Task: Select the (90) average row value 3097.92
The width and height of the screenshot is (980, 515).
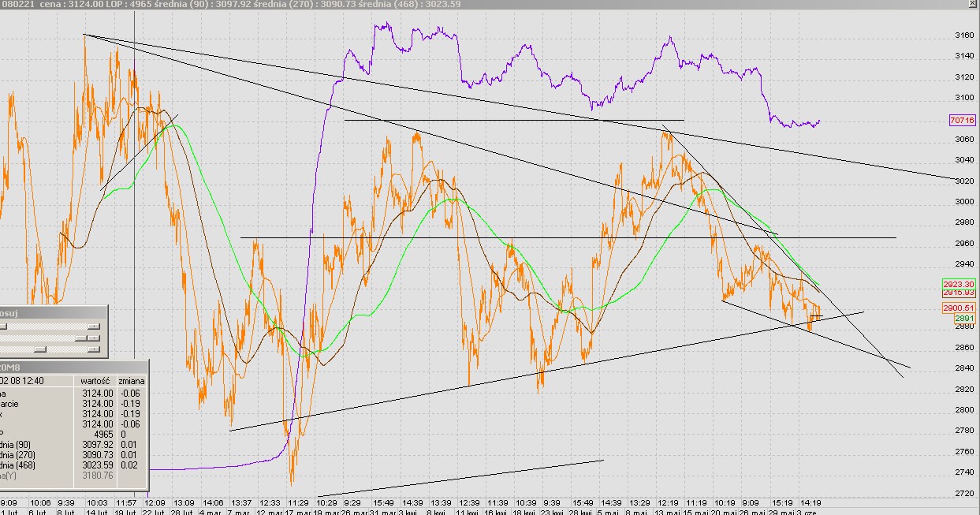Action: point(98,444)
